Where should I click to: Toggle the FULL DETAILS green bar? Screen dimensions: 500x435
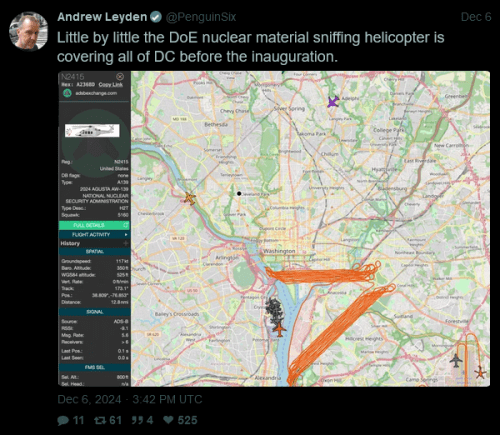pyautogui.click(x=94, y=225)
